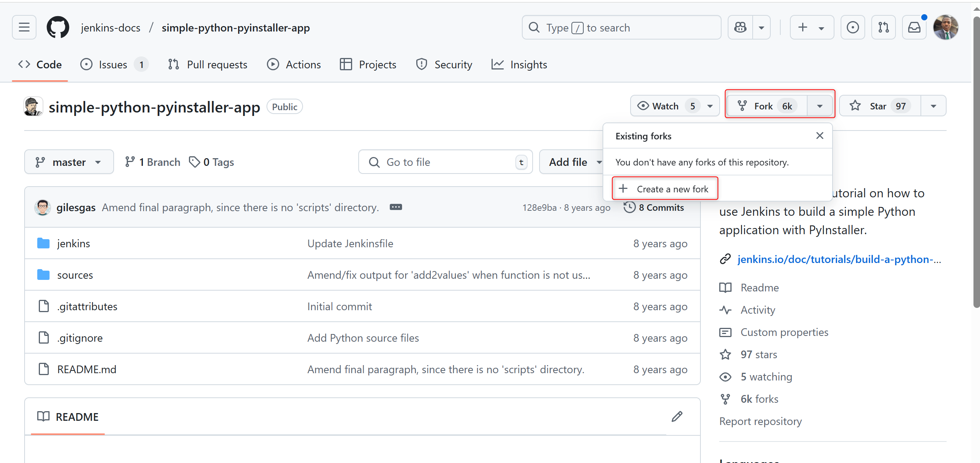The image size is (980, 463).
Task: View the 8 Commits history
Action: click(x=654, y=207)
